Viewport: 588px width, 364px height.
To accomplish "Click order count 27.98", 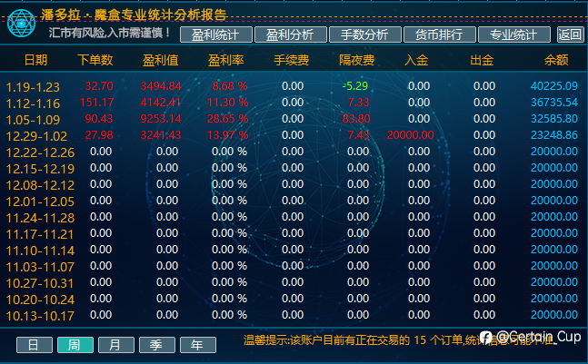I will (99, 135).
